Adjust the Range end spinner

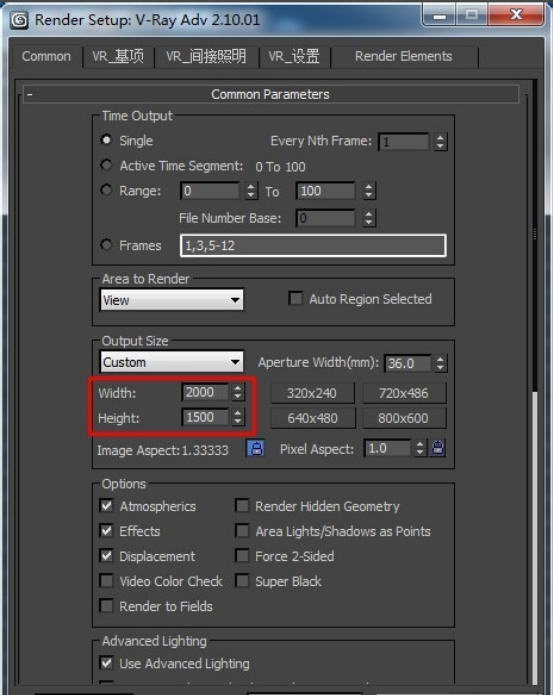pyautogui.click(x=369, y=191)
